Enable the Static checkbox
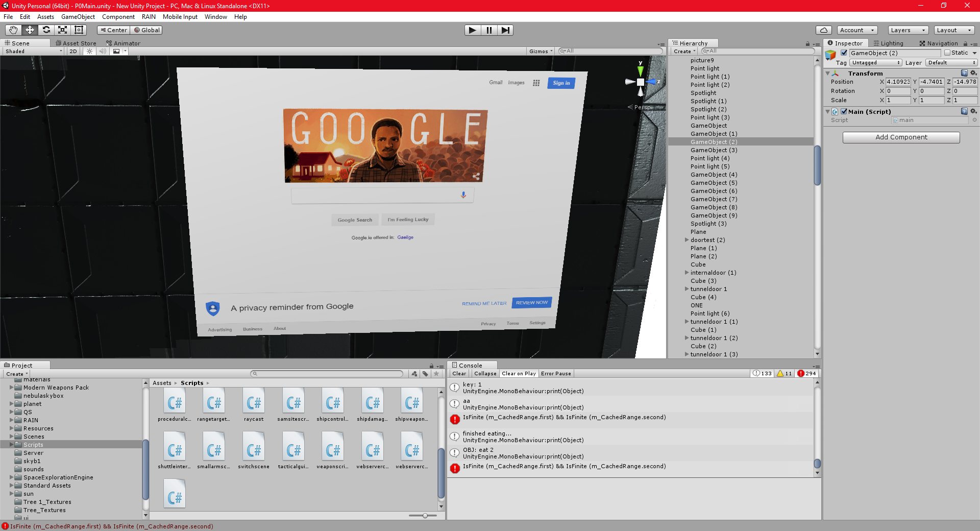This screenshot has width=980, height=531. click(947, 53)
